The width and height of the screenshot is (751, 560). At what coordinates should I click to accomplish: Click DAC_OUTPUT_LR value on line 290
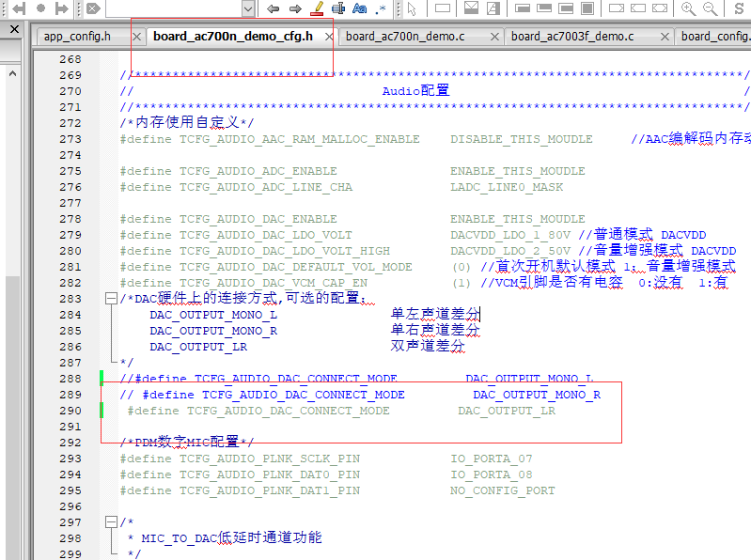(507, 411)
